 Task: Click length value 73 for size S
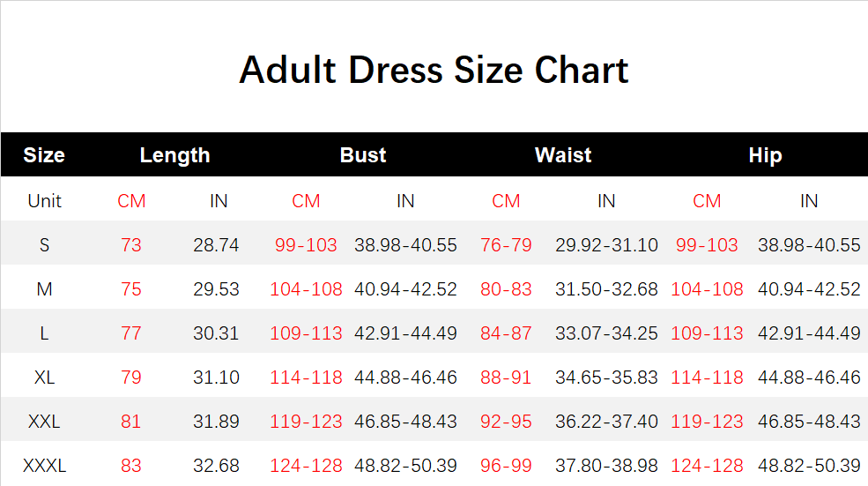[131, 245]
